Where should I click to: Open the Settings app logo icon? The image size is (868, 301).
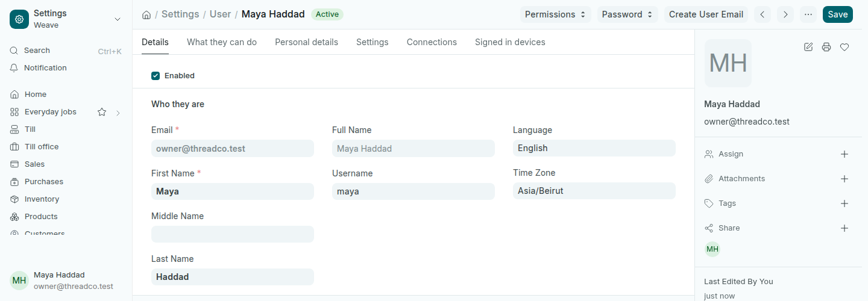pyautogui.click(x=19, y=19)
